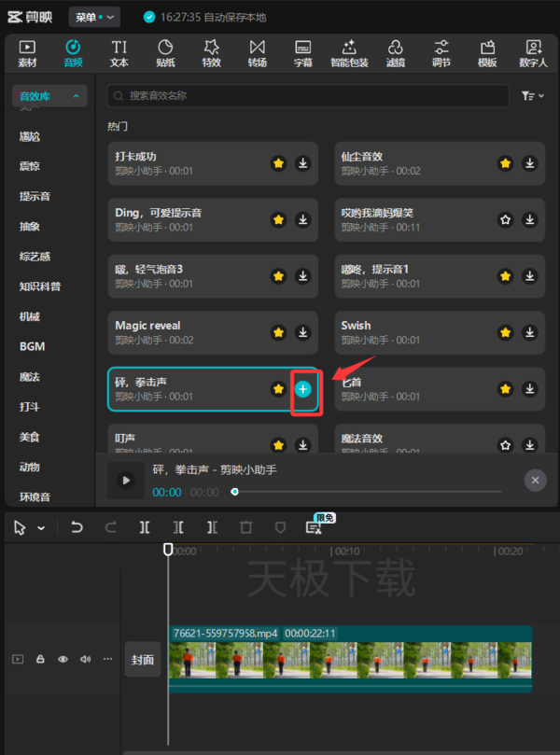The image size is (560, 755).
Task: Select the 环境音 sound category
Action: [x=35, y=496]
